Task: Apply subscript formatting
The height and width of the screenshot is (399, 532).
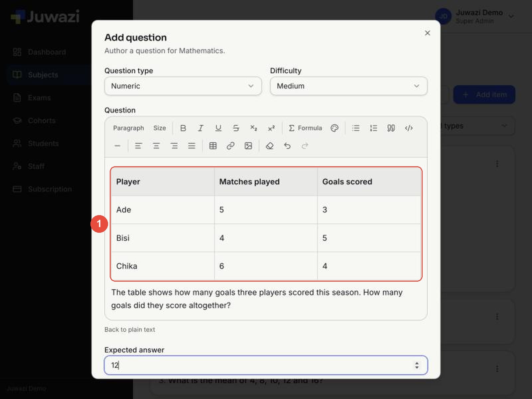Action: (x=254, y=128)
